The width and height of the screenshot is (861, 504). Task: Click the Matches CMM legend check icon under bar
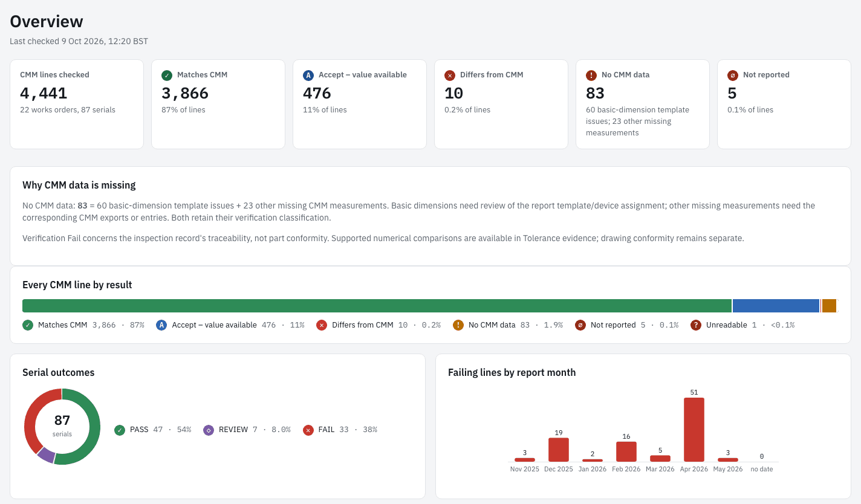tap(28, 325)
